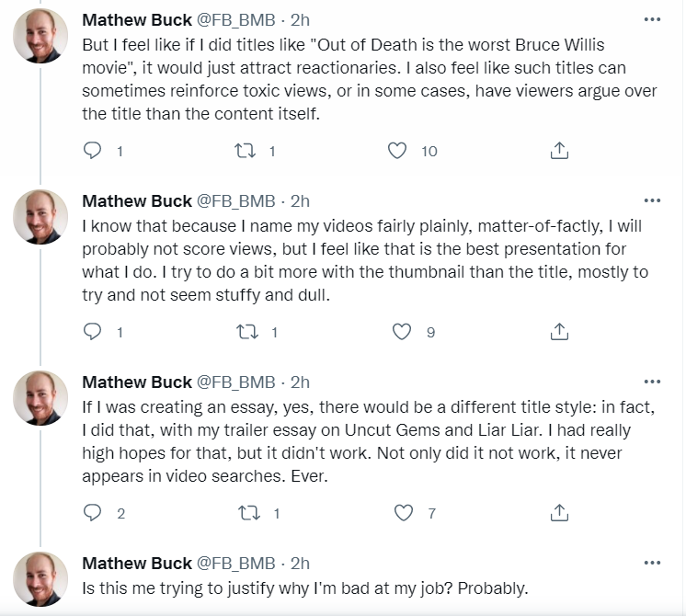This screenshot has height=616, width=686.
Task: Open more options on last tweet
Action: (652, 563)
